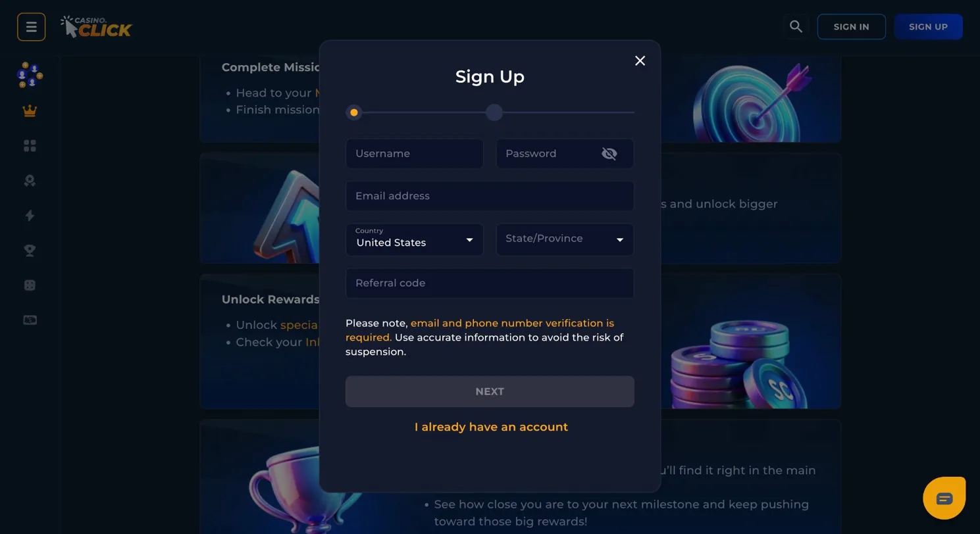The height and width of the screenshot is (534, 980).
Task: Expand the Country dropdown
Action: tap(415, 239)
